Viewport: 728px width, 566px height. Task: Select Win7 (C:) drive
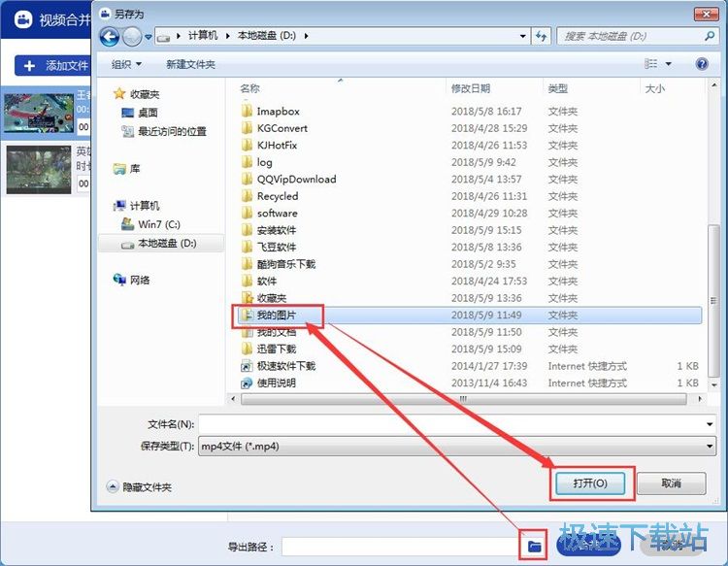(150, 224)
